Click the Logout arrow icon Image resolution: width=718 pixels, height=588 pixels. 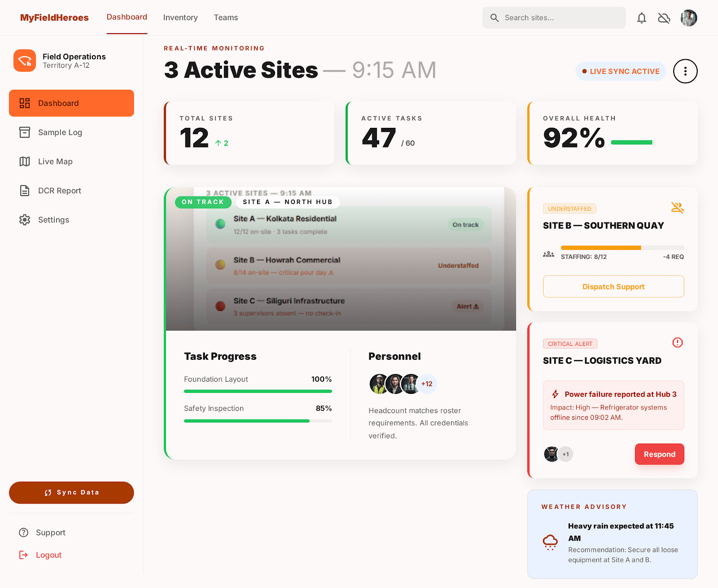pos(23,555)
